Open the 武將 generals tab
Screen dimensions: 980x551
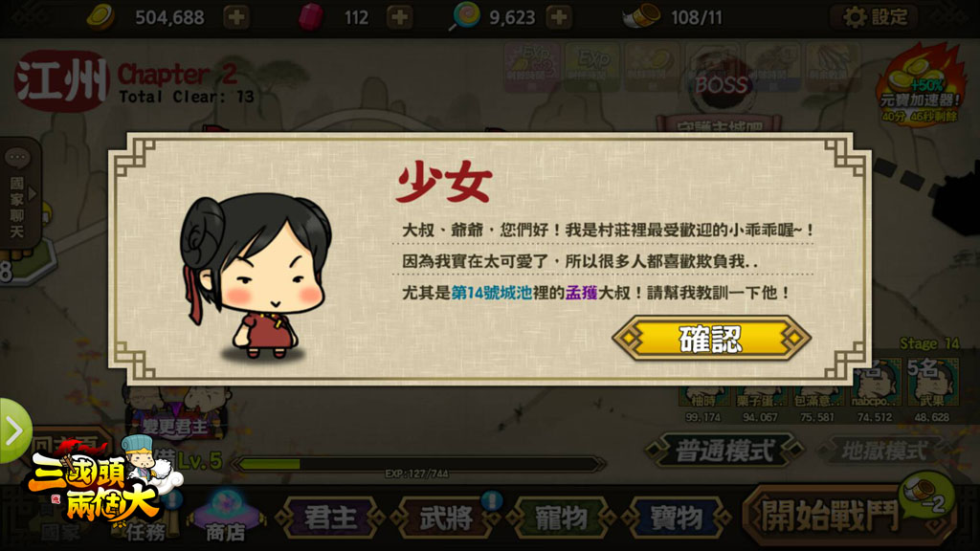(x=446, y=518)
